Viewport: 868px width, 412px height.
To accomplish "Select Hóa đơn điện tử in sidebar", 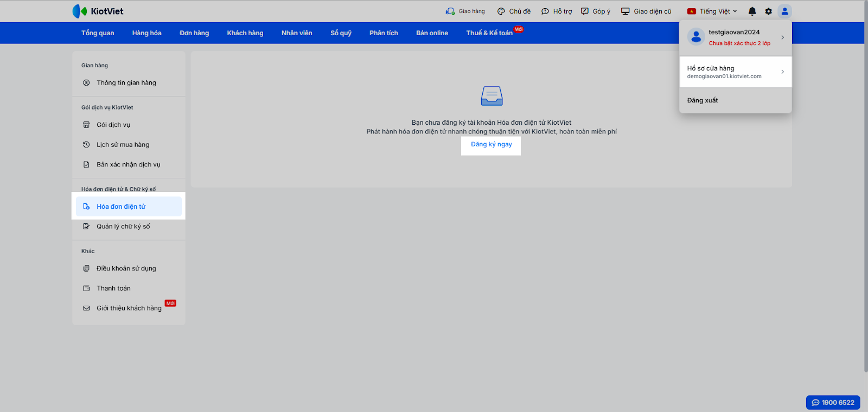I will (129, 207).
